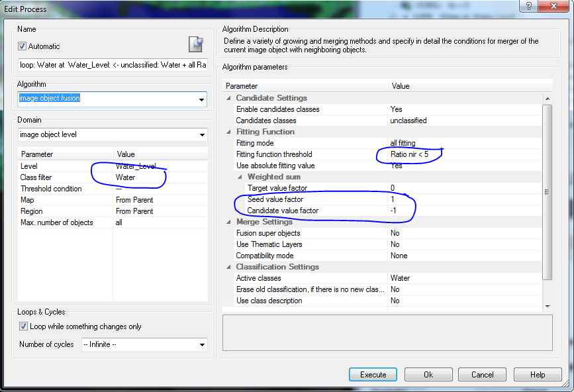
Task: Click Fitting mode value all fitting
Action: coord(465,143)
